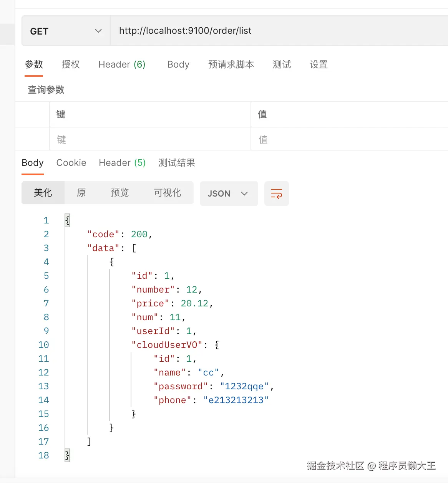Select the 参数 tab

pos(34,65)
